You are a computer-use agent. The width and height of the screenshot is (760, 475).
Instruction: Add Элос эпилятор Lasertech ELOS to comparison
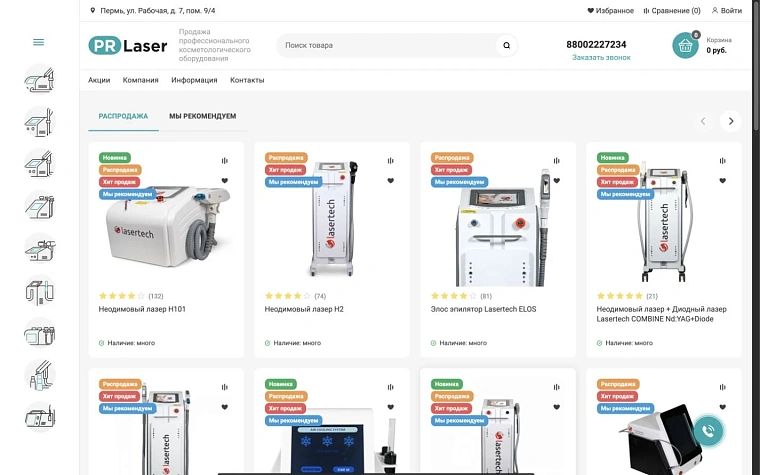[556, 160]
